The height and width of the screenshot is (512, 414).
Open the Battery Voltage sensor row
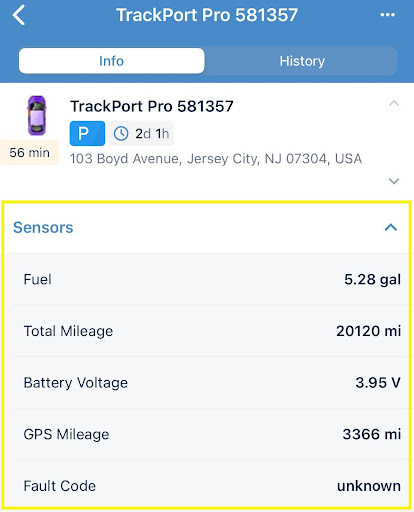click(207, 383)
